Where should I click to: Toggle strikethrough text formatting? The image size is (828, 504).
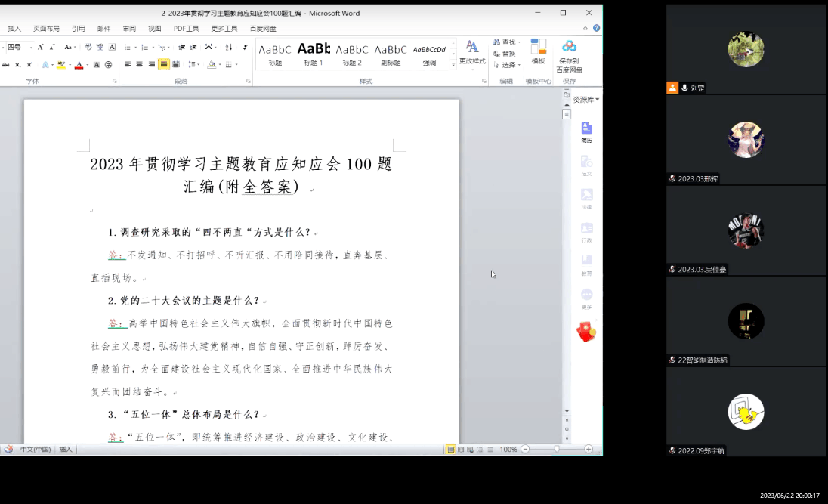pos(5,64)
